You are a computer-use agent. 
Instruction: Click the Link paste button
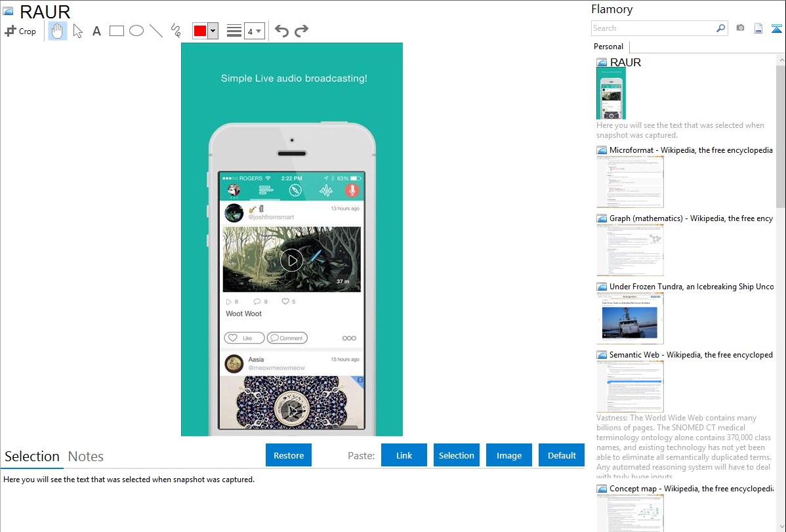(404, 455)
